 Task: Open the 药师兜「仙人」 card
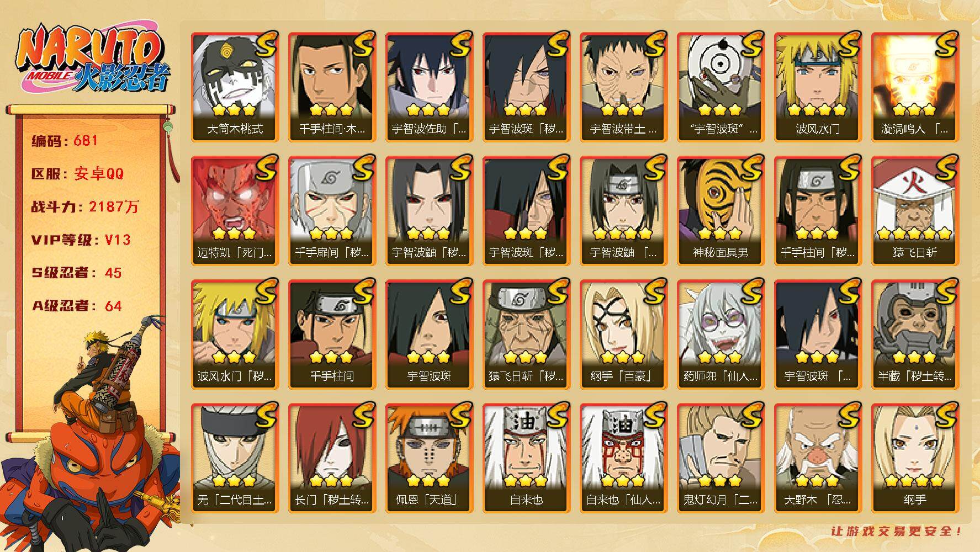(721, 335)
